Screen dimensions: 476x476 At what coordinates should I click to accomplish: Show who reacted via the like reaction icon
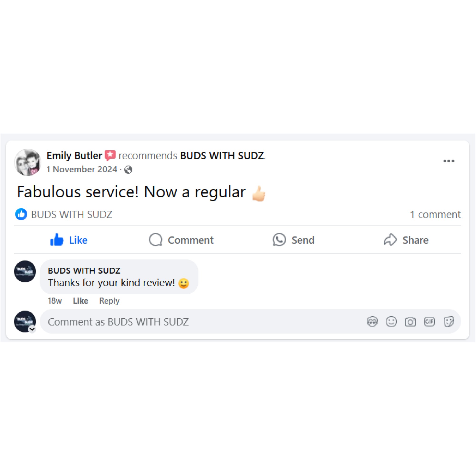coord(21,214)
